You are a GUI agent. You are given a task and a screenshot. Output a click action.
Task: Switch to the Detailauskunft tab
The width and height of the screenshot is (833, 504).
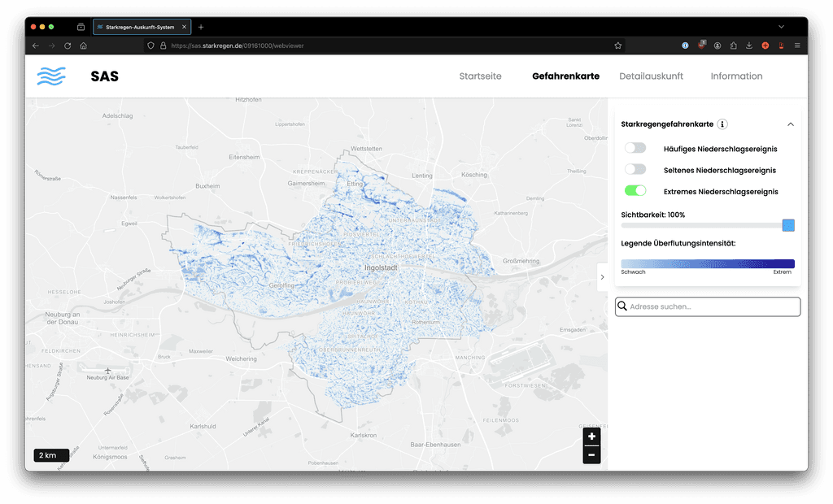[x=652, y=76]
